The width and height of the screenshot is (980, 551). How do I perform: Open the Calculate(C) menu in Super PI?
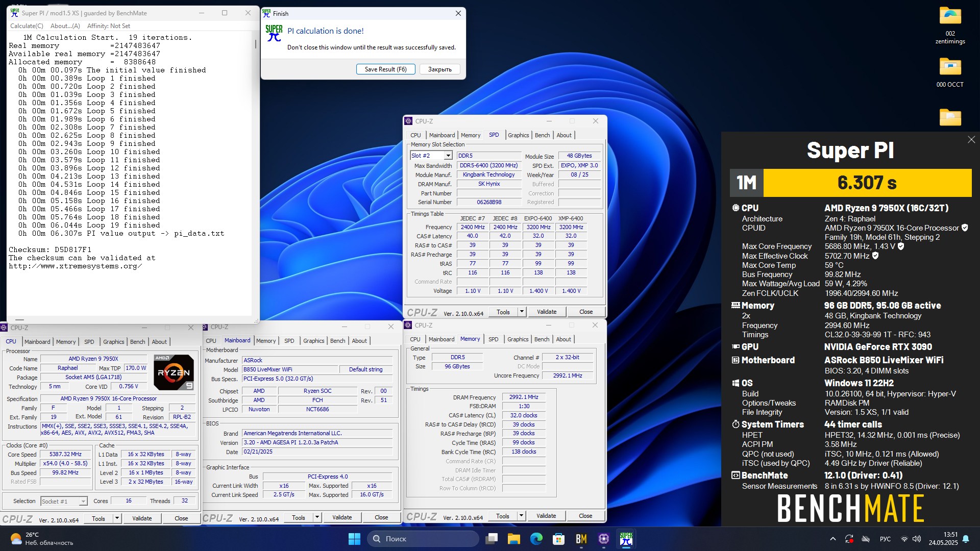(x=27, y=26)
